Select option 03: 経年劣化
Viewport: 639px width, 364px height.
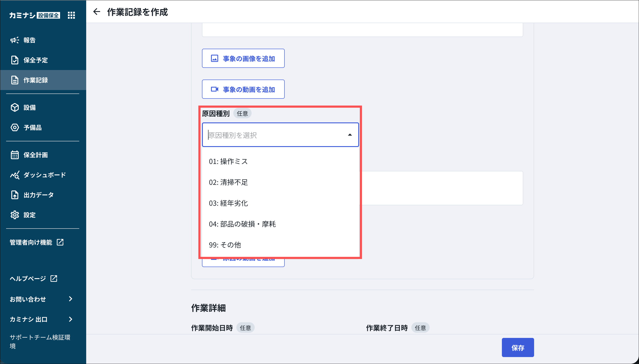[x=228, y=203]
